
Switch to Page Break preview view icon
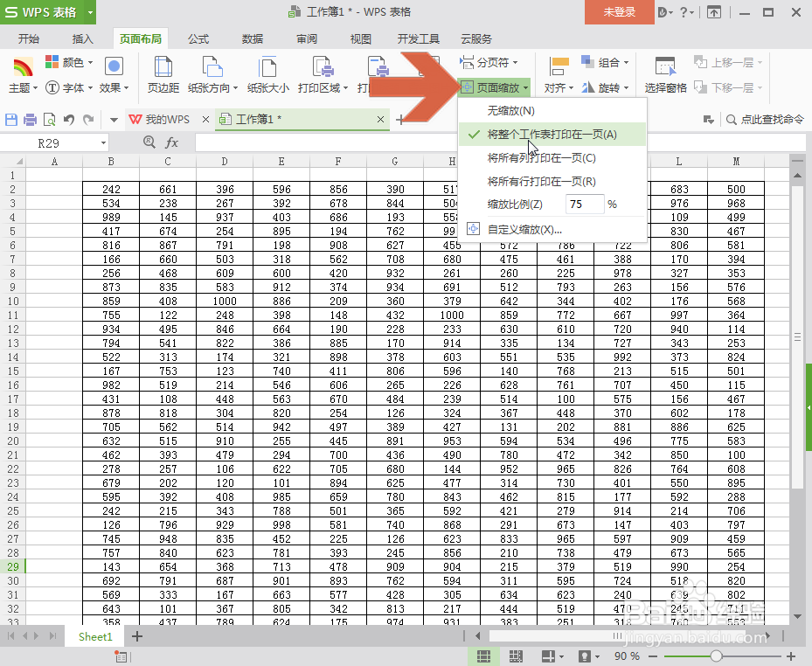click(516, 656)
